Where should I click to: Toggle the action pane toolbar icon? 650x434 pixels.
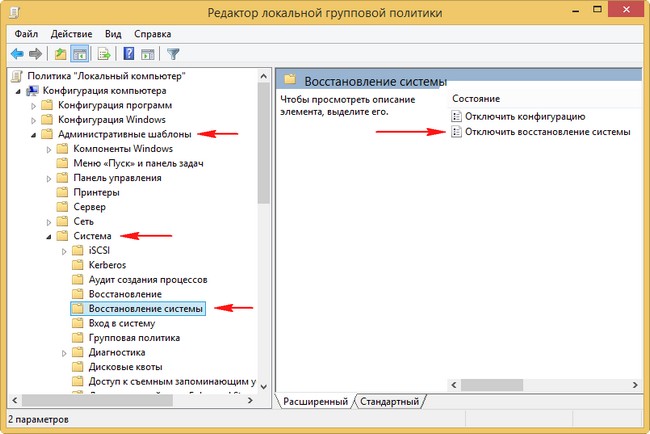coord(147,53)
